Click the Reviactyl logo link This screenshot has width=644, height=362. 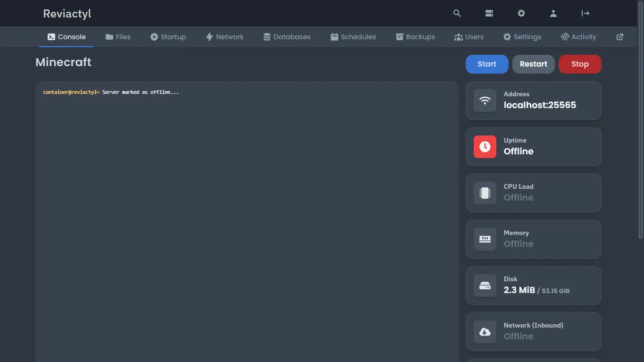(x=67, y=14)
